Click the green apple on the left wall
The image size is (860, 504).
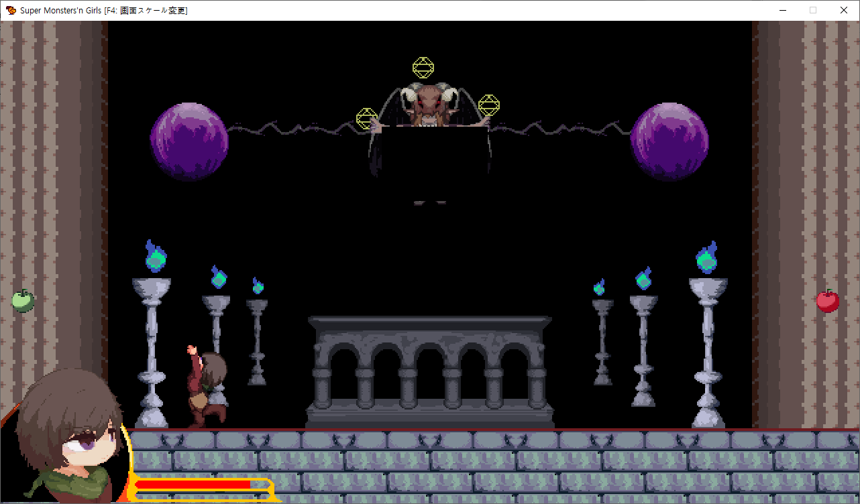23,301
